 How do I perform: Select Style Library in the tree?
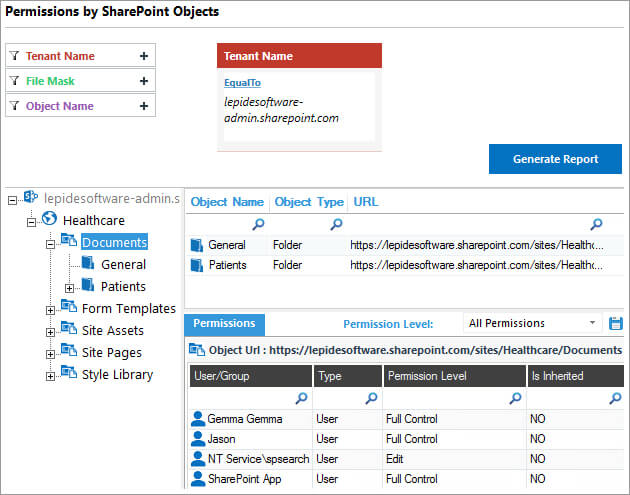pos(117,374)
